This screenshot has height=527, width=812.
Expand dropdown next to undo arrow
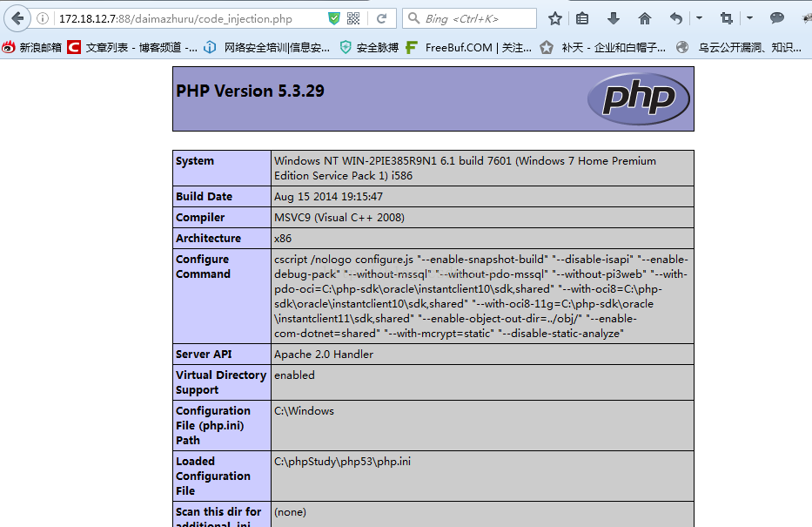click(x=699, y=18)
